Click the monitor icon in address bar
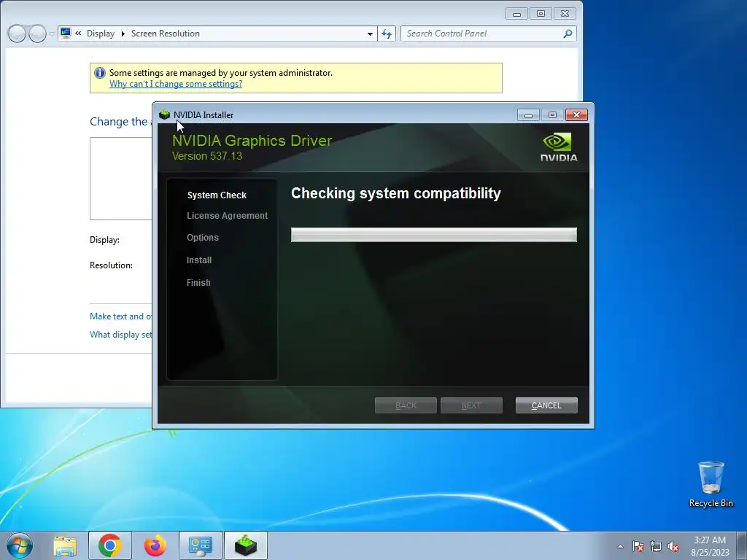747x560 pixels. [x=66, y=33]
